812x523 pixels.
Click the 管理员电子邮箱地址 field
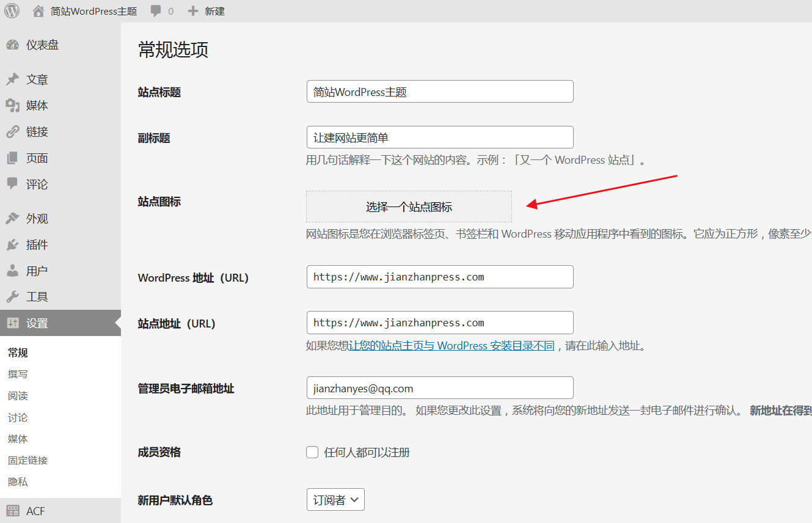440,388
